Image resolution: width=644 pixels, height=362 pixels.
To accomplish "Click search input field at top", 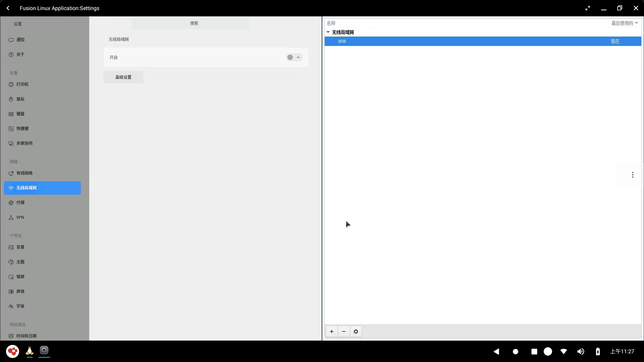I will [x=194, y=23].
